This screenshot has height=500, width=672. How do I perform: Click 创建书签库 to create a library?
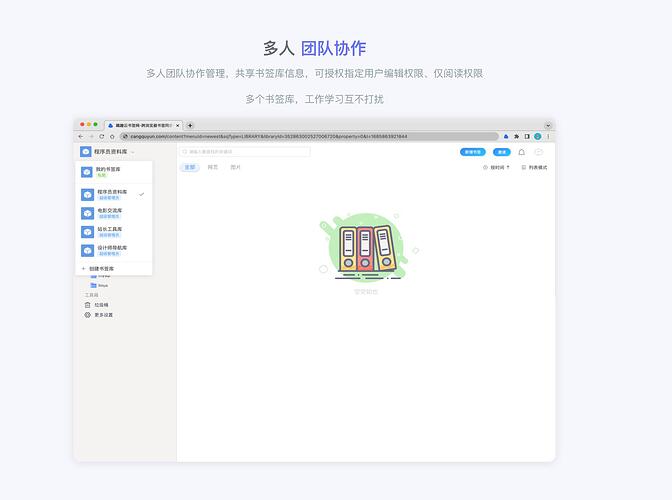pos(100,269)
